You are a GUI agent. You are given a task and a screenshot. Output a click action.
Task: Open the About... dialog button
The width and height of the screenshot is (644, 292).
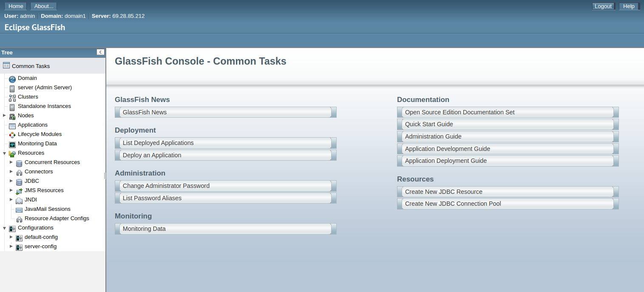[44, 6]
